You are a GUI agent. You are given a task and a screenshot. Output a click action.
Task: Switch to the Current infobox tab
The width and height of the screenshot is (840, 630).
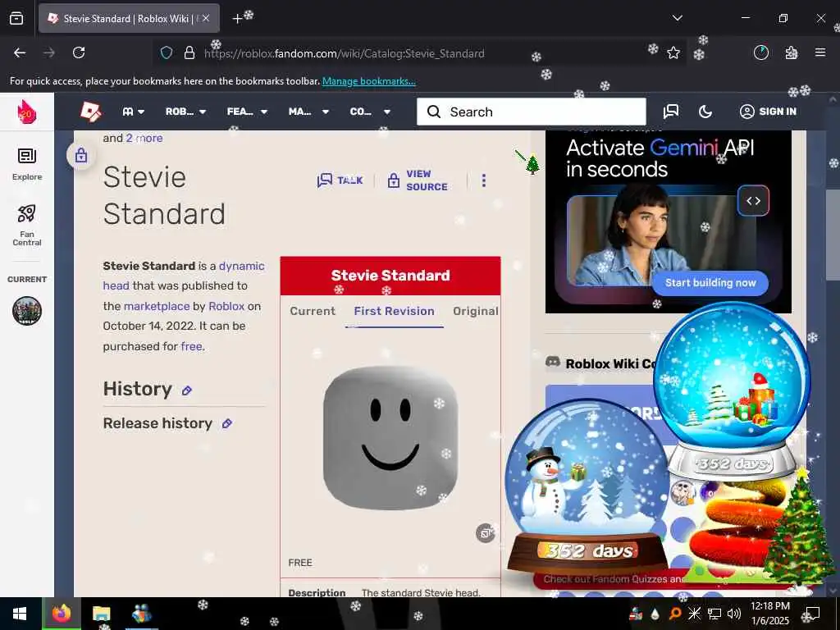coord(313,311)
